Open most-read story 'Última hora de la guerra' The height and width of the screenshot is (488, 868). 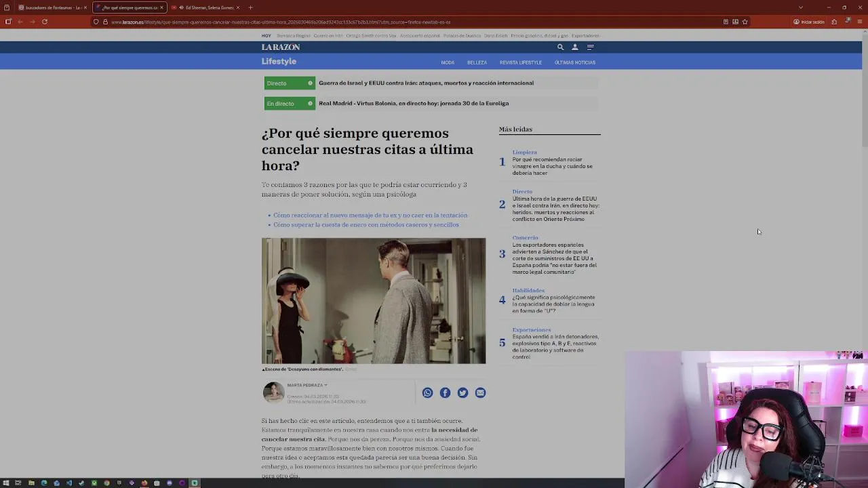(x=555, y=209)
